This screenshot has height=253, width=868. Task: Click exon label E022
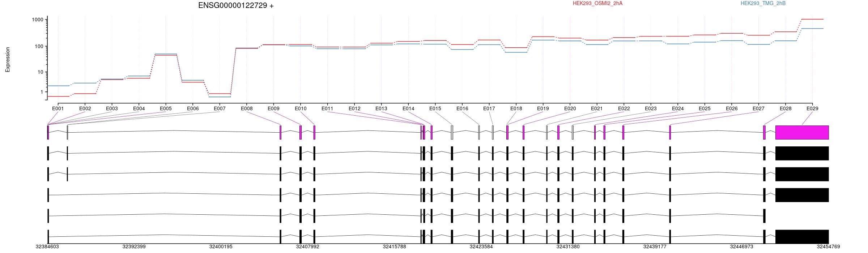click(x=624, y=108)
